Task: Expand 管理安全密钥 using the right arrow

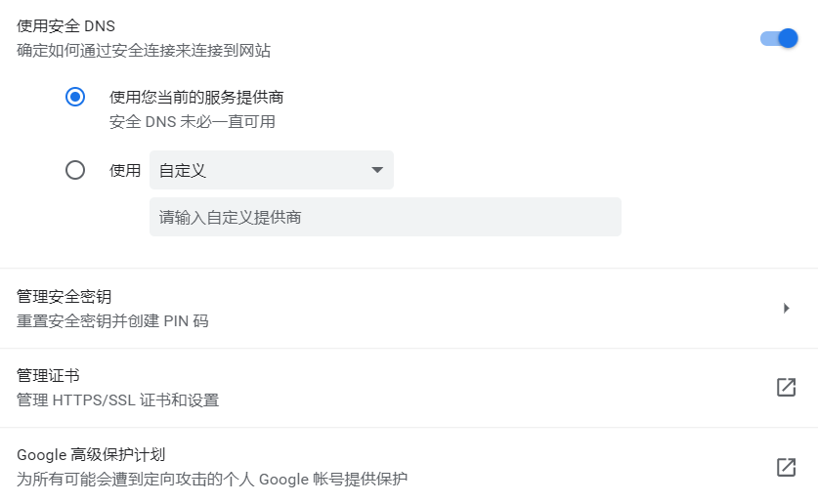Action: point(786,309)
